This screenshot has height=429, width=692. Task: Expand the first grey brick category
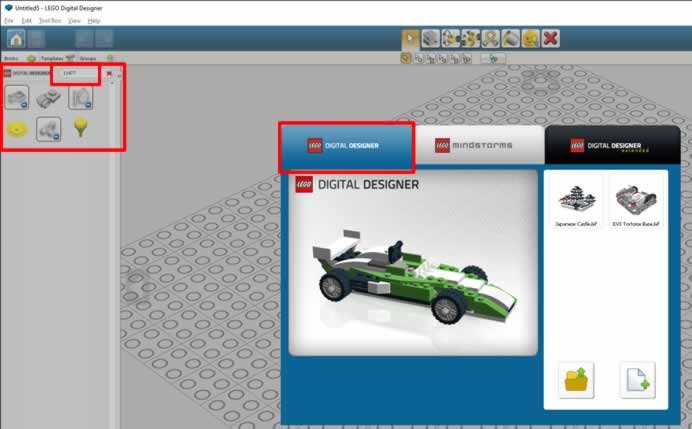(17, 97)
